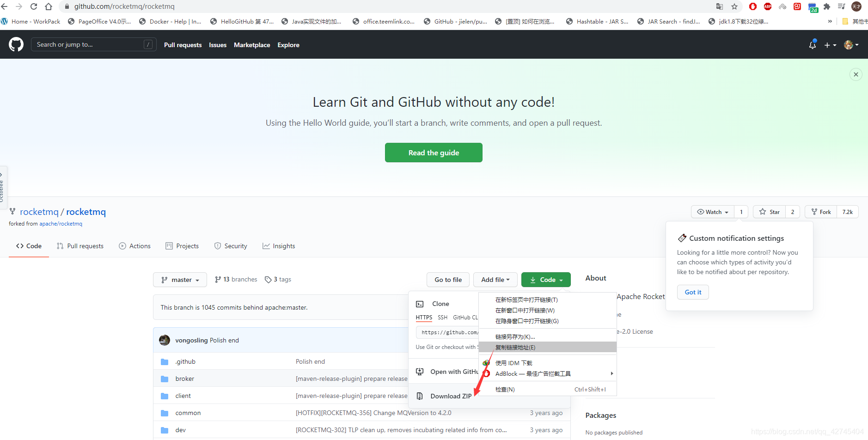Open the rocketmq owner link
The image size is (868, 440).
tap(39, 212)
